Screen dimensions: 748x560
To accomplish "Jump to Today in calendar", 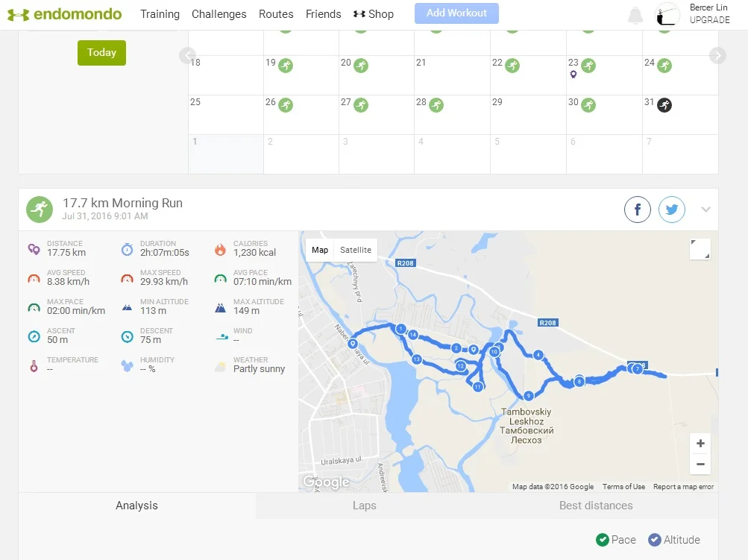I will pyautogui.click(x=101, y=53).
